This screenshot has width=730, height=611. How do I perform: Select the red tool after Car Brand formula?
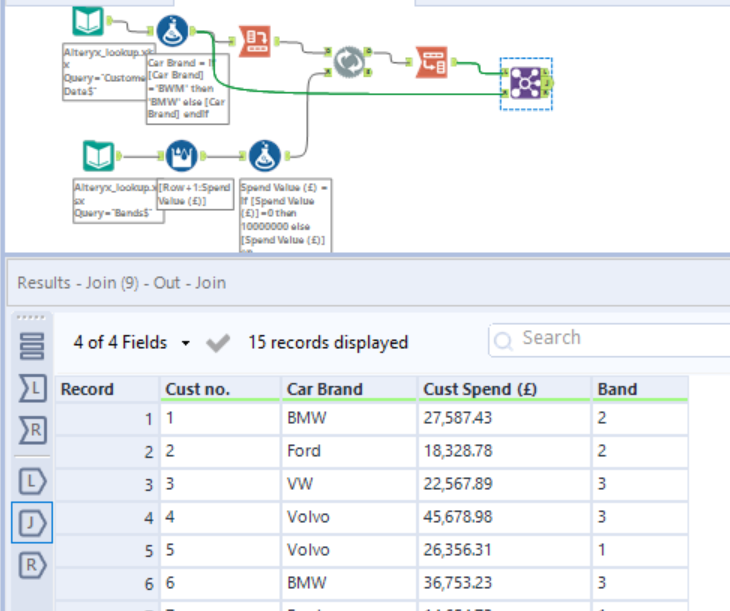(x=255, y=41)
